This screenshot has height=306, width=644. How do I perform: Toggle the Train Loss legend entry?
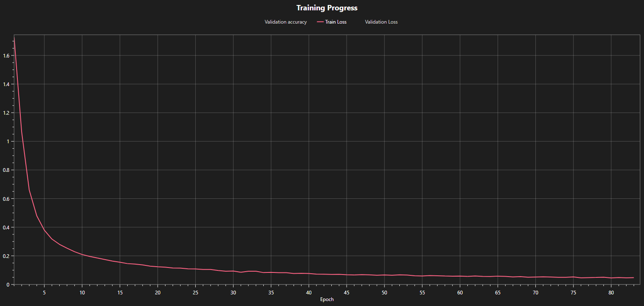[336, 22]
